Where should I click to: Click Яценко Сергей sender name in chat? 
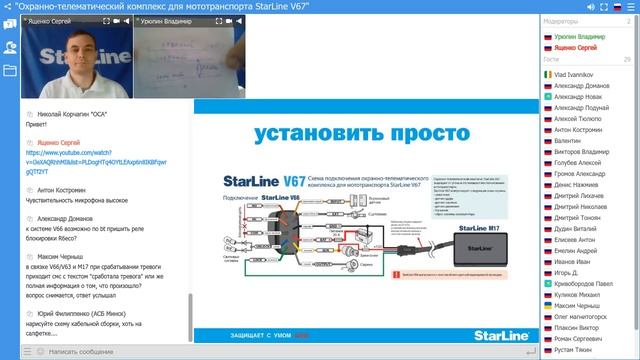58,143
